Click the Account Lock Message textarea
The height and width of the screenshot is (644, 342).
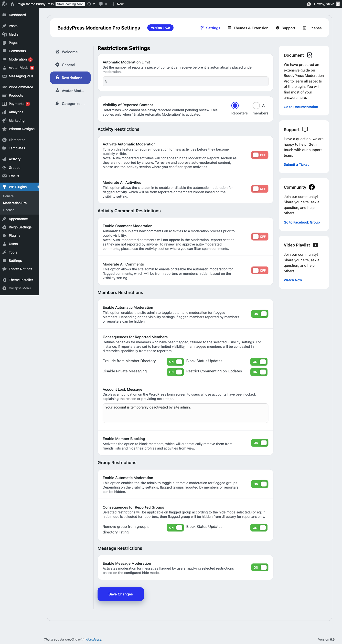point(185,413)
